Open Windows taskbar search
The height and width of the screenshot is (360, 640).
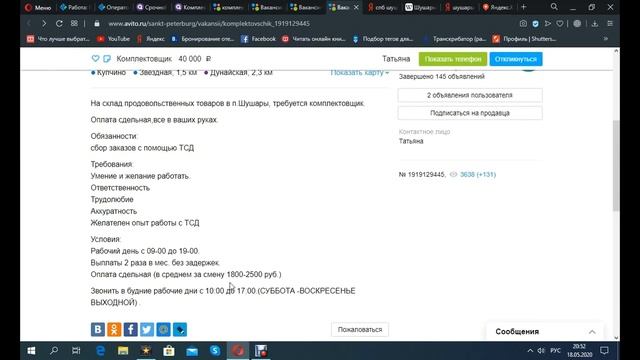(x=53, y=351)
